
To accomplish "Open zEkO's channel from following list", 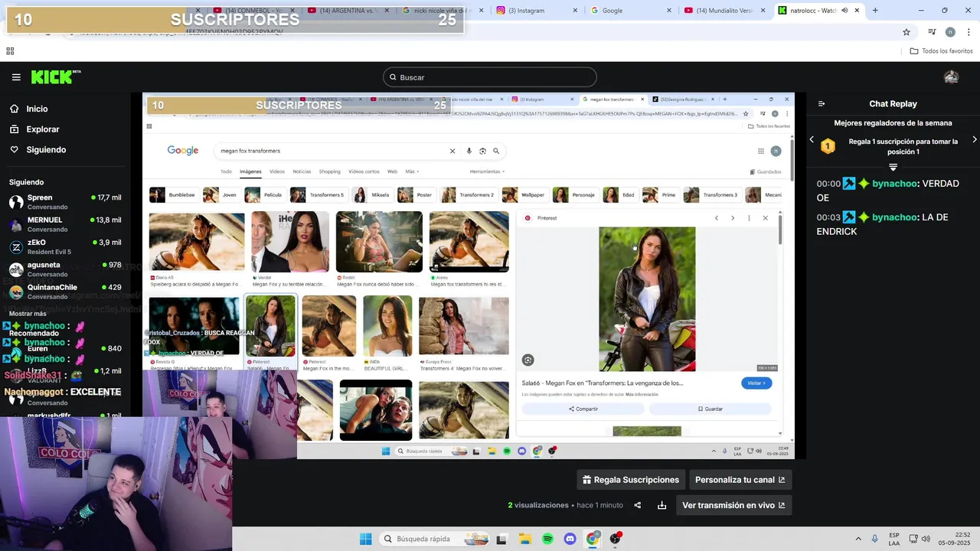I will [x=65, y=246].
